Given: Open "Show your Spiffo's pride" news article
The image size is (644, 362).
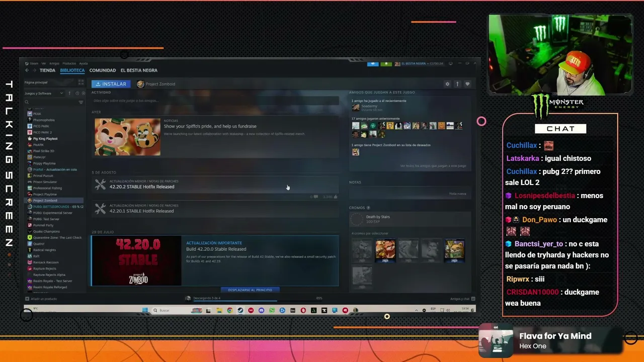Looking at the screenshot, I should tap(210, 126).
